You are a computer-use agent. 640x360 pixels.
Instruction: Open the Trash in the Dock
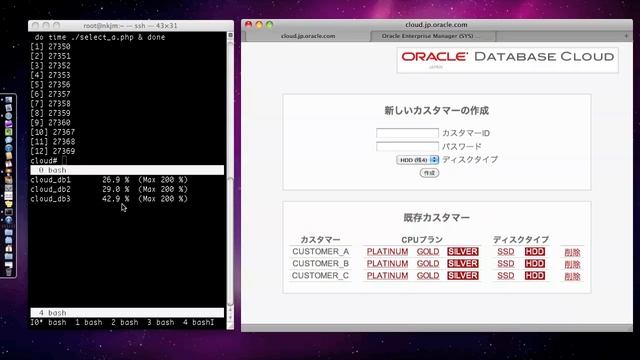coord(9,271)
